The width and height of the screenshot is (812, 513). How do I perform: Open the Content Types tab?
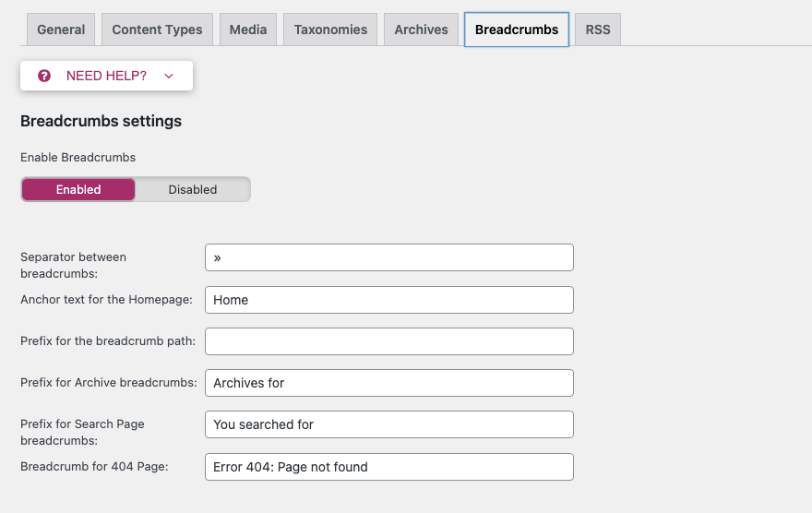pos(157,30)
